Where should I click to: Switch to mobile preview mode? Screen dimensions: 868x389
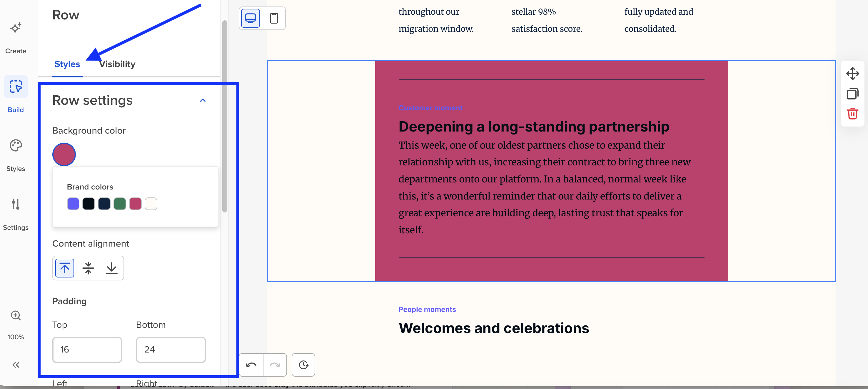(x=274, y=18)
